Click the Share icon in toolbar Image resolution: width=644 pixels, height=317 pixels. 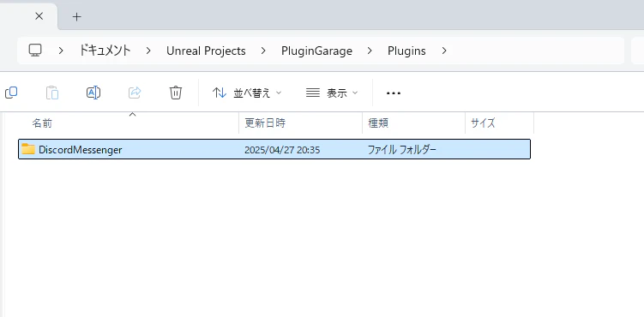click(x=135, y=93)
